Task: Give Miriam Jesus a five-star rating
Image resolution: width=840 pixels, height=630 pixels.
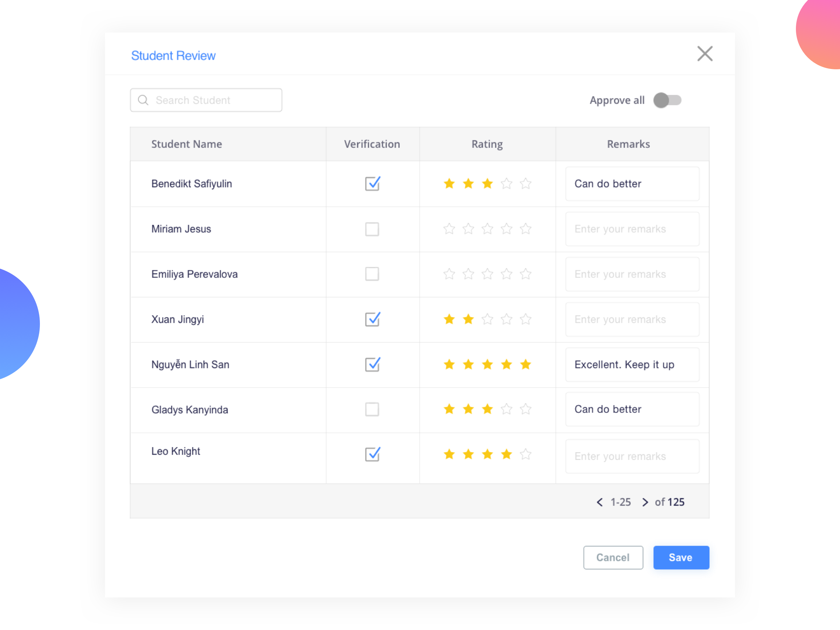Action: [x=526, y=229]
